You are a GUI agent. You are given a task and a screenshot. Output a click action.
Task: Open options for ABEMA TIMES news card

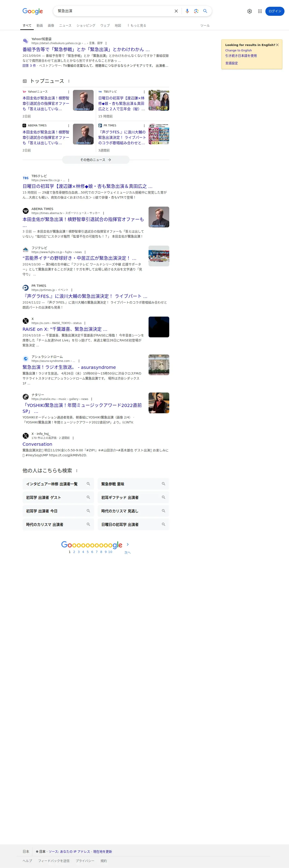(69, 126)
